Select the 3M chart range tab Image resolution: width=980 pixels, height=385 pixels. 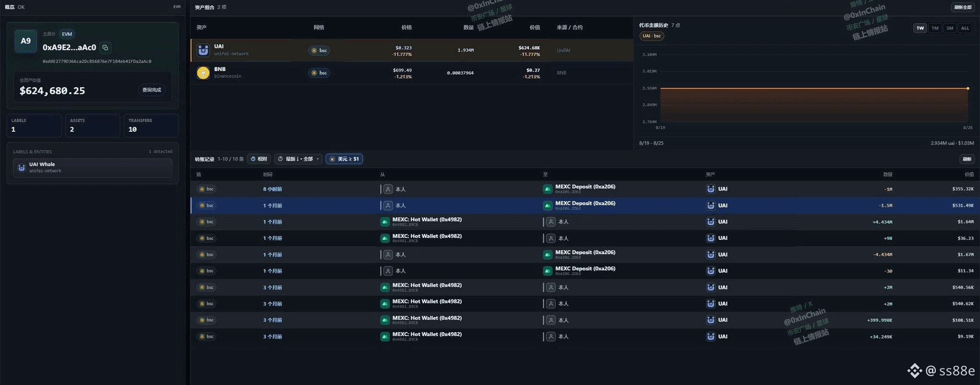pyautogui.click(x=950, y=28)
